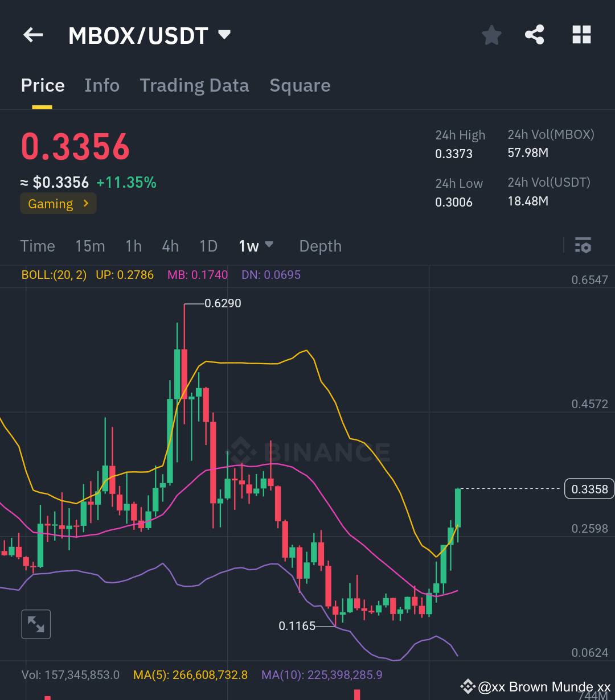
Task: Open the 1w interval dropdown
Action: click(x=256, y=246)
